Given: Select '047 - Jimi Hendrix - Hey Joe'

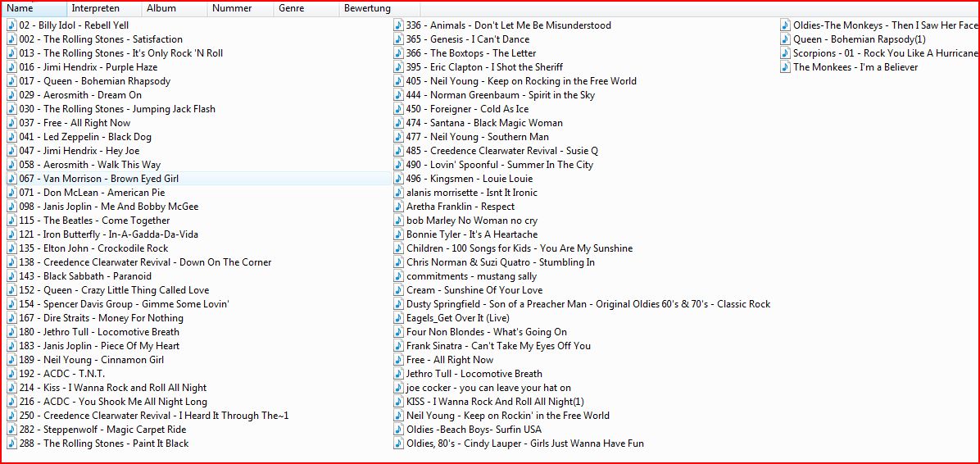Looking at the screenshot, I should pos(79,152).
